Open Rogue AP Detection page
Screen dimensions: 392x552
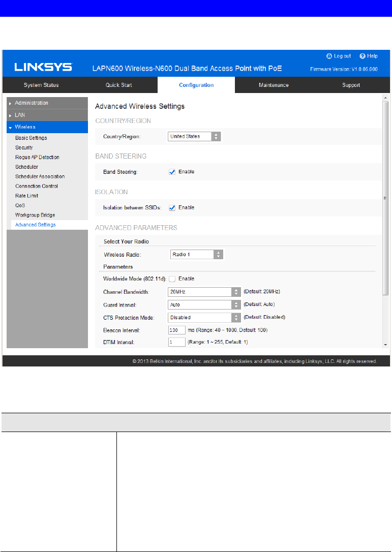[37, 158]
